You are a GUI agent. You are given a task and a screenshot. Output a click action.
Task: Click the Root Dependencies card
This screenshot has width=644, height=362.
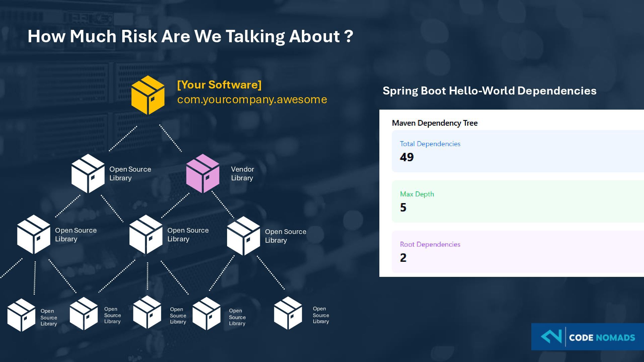(x=518, y=252)
